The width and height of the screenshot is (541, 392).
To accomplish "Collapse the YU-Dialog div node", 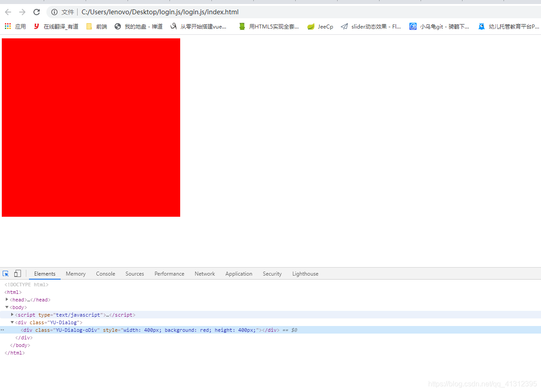I will click(12, 322).
